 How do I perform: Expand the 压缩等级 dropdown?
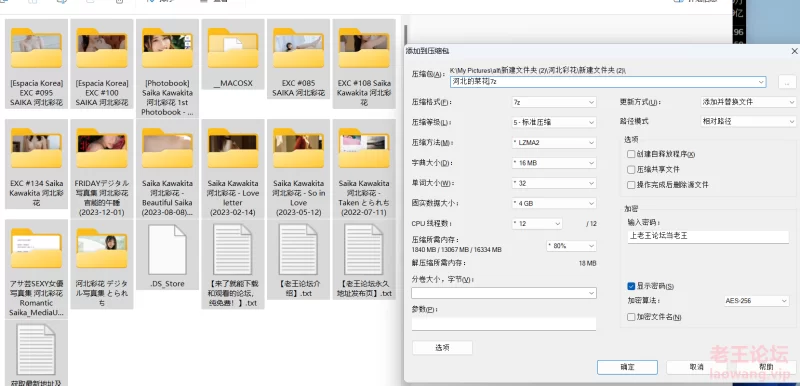coord(554,122)
